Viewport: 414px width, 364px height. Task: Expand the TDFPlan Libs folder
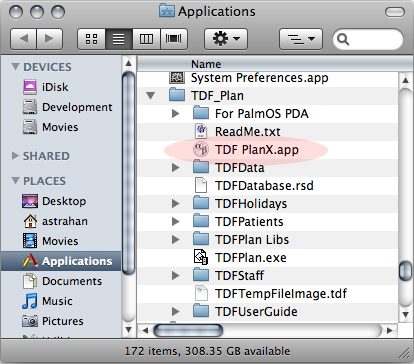[176, 240]
